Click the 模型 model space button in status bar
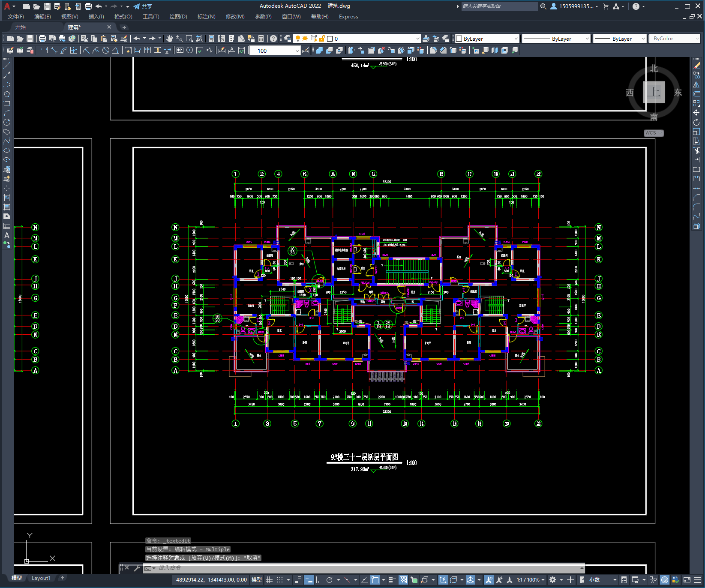 point(257,580)
